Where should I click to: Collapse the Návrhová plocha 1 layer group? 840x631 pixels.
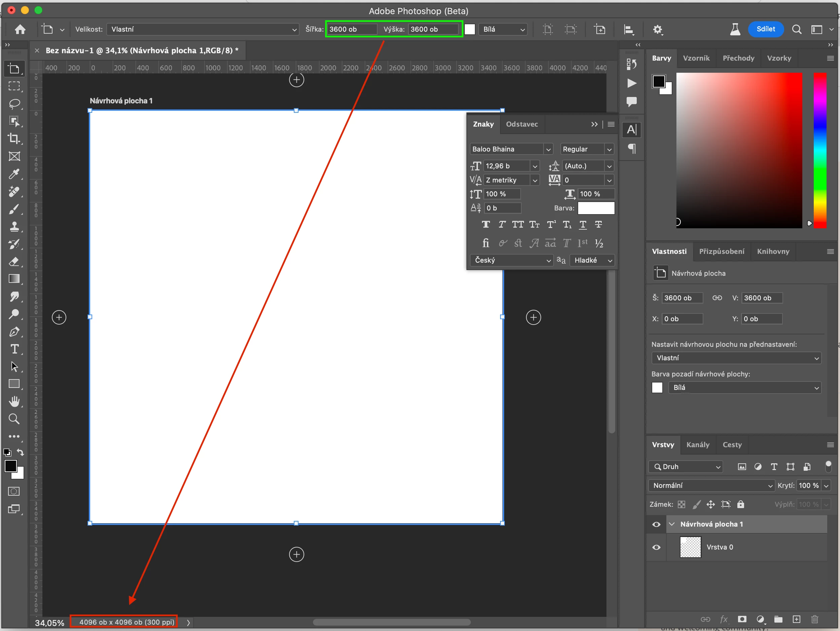click(671, 524)
